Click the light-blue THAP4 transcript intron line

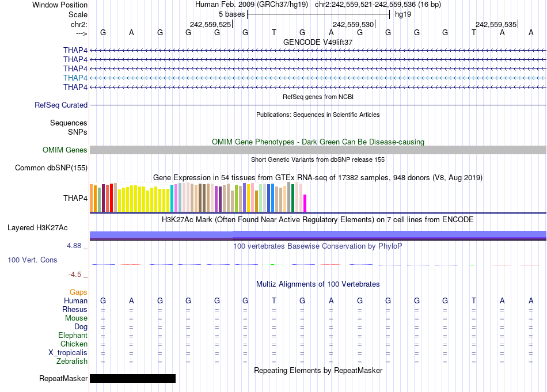tap(318, 78)
